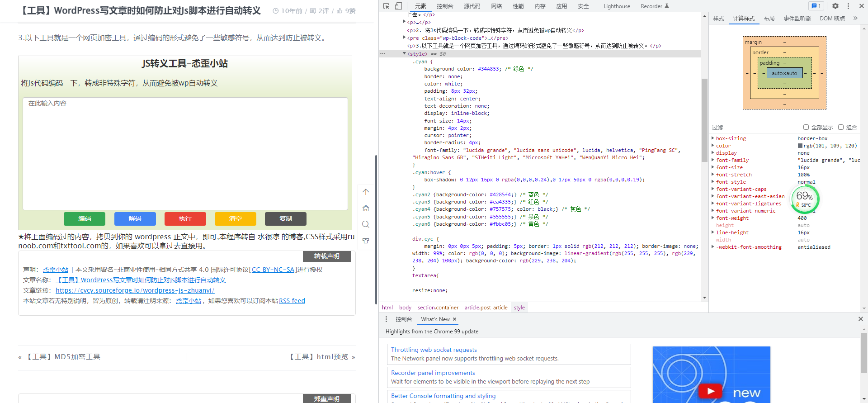Switch to the 布局 pane tab
This screenshot has height=403, width=868.
click(769, 19)
